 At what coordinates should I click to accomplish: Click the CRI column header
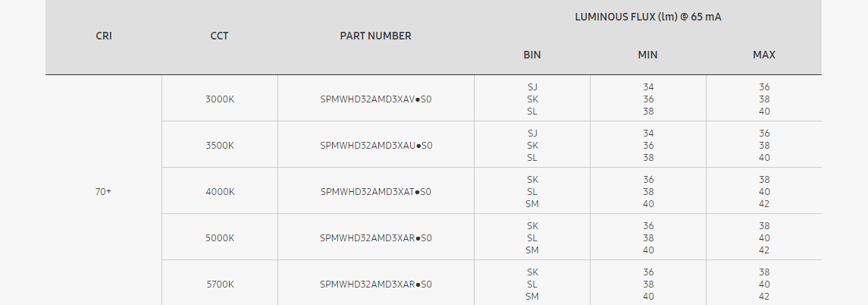pos(104,36)
